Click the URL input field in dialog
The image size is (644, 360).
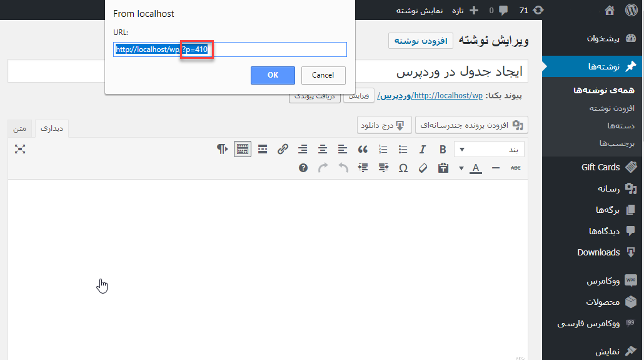click(230, 49)
